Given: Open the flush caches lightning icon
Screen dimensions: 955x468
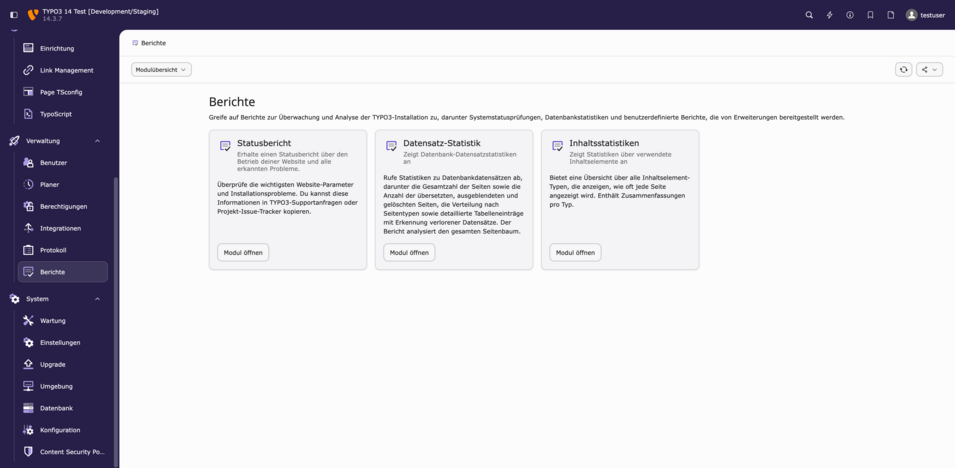Looking at the screenshot, I should click(x=830, y=15).
